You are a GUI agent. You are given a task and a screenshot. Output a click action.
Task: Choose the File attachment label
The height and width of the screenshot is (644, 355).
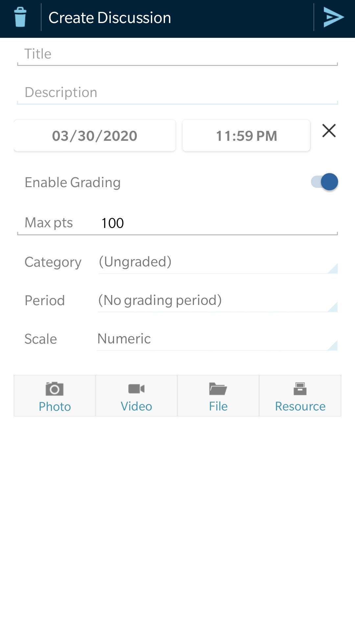[218, 407]
